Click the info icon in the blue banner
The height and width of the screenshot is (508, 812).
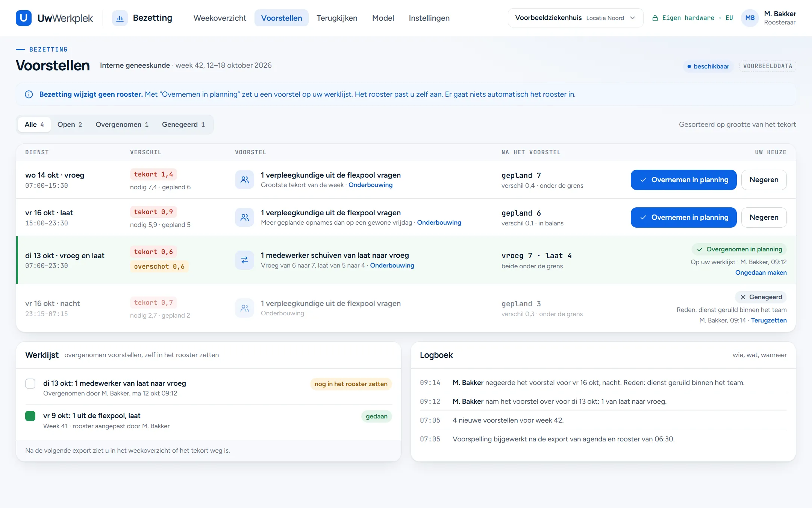pos(29,94)
